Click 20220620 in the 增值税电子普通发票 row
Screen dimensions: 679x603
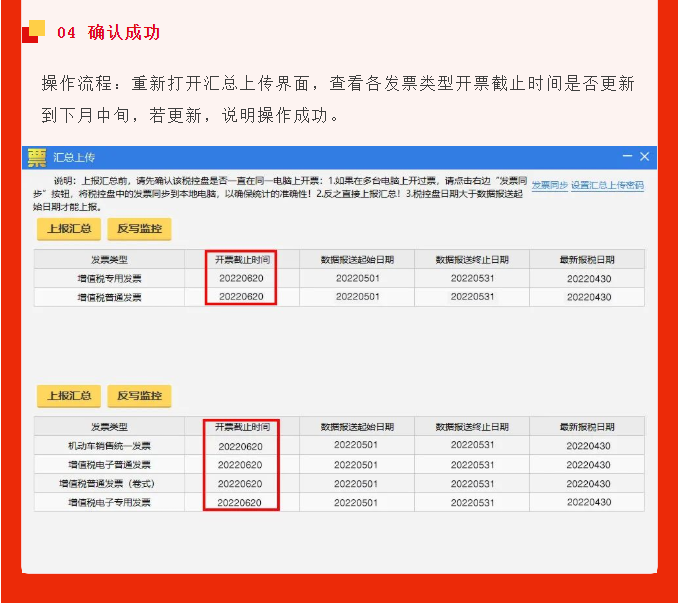click(240, 465)
